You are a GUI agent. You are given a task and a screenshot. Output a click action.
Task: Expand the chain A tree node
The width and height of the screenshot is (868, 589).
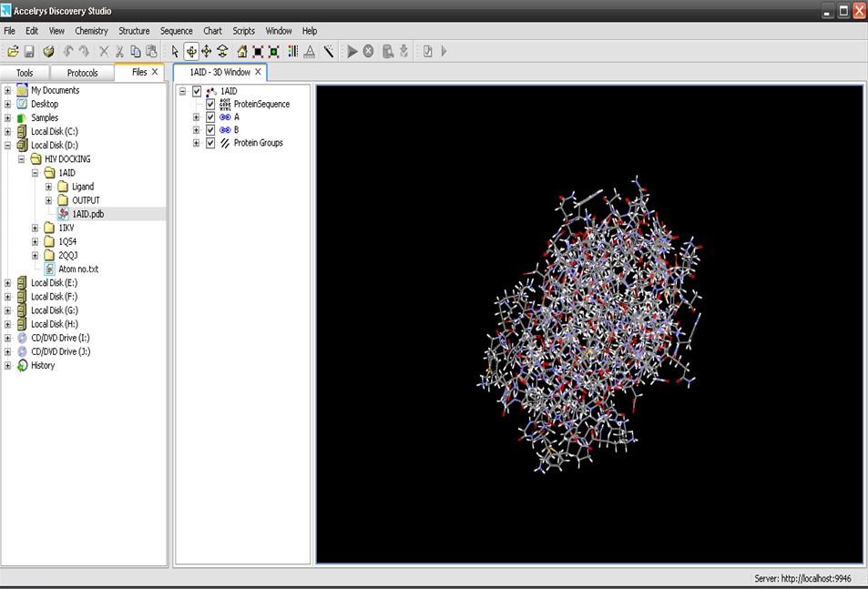point(196,117)
